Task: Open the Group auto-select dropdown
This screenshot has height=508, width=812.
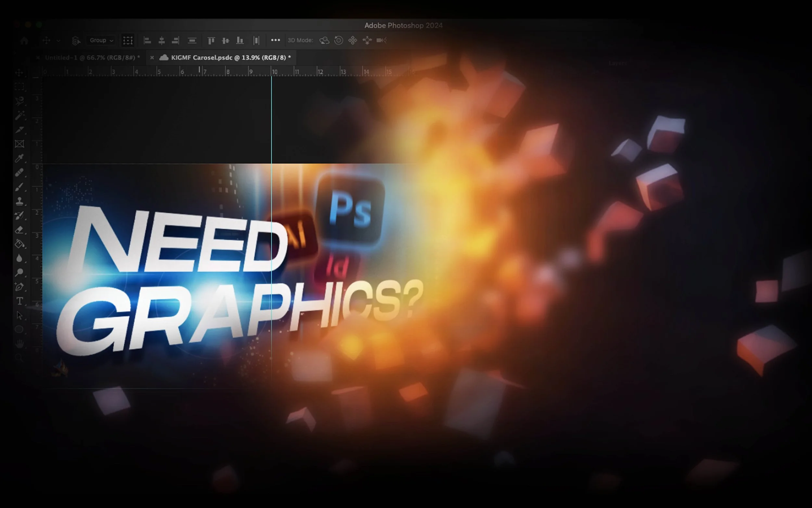Action: pos(101,40)
